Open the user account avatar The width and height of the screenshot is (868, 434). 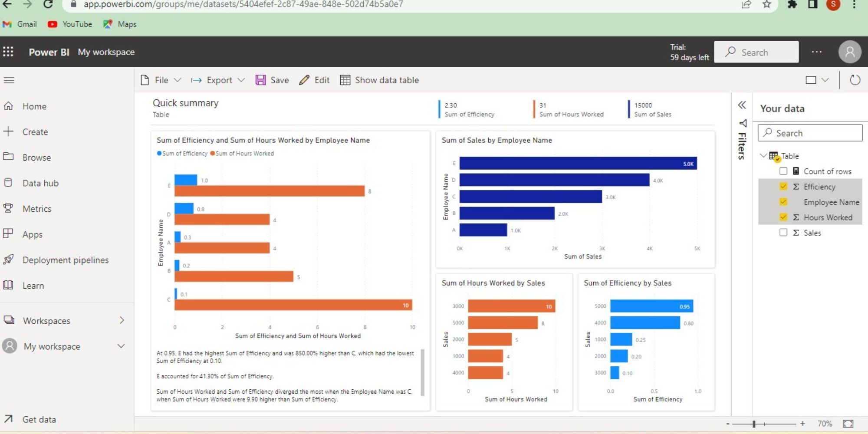tap(849, 52)
